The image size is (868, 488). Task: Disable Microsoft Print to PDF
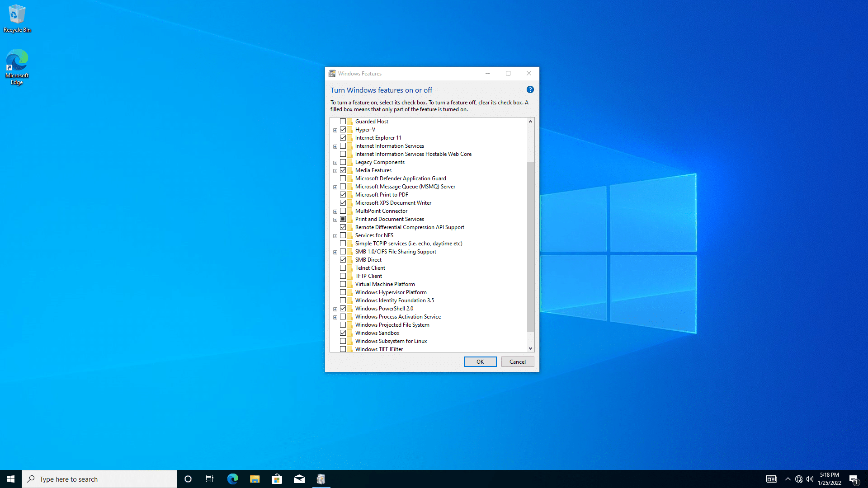pos(343,195)
